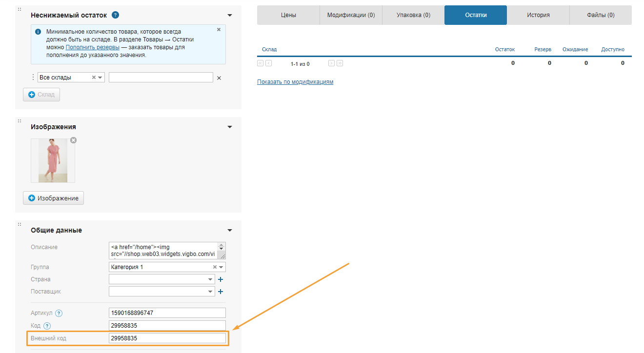Image resolution: width=644 pixels, height=353 pixels.
Task: Collapse the Изображения section
Action: click(230, 127)
